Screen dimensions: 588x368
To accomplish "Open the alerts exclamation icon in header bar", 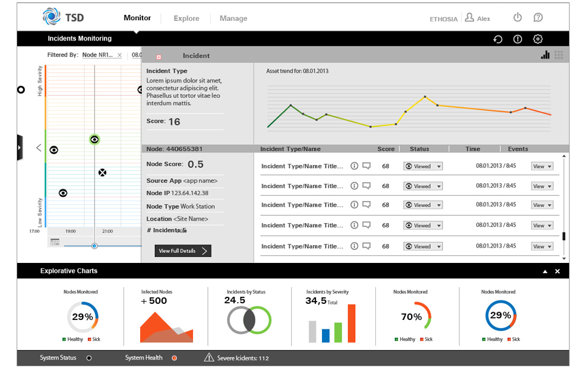I will [517, 39].
